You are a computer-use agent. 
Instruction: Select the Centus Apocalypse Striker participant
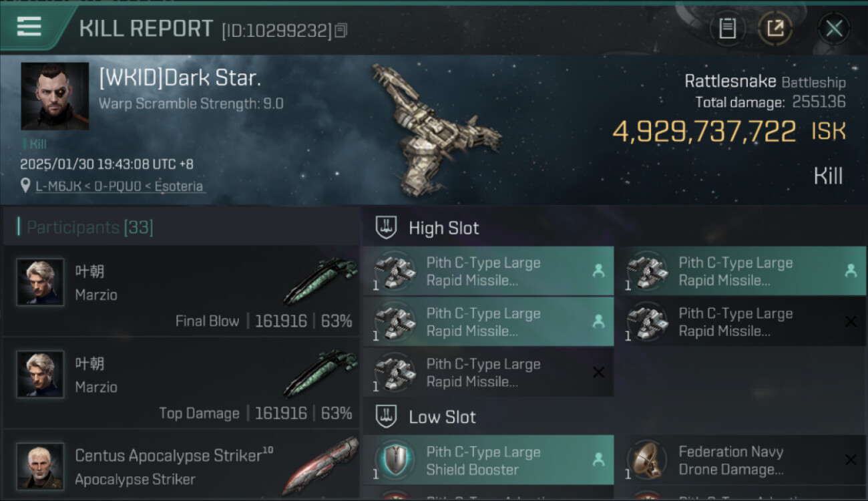pyautogui.click(x=174, y=466)
